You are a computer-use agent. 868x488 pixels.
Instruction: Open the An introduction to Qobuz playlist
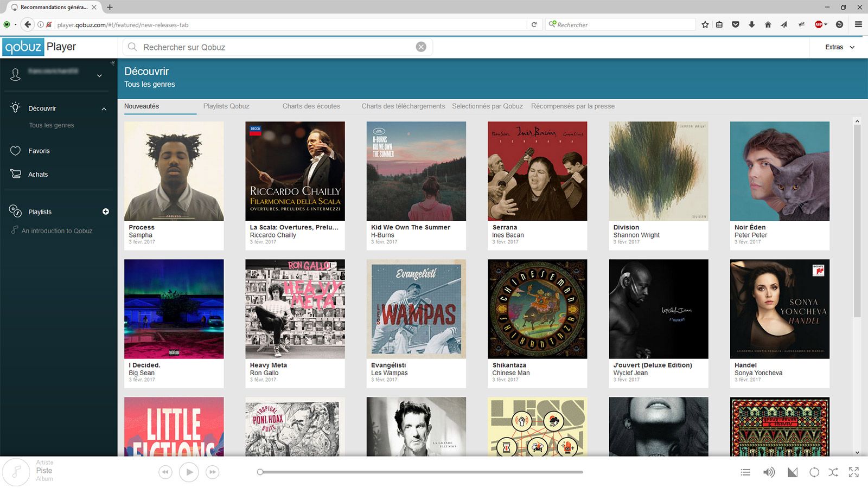[57, 230]
